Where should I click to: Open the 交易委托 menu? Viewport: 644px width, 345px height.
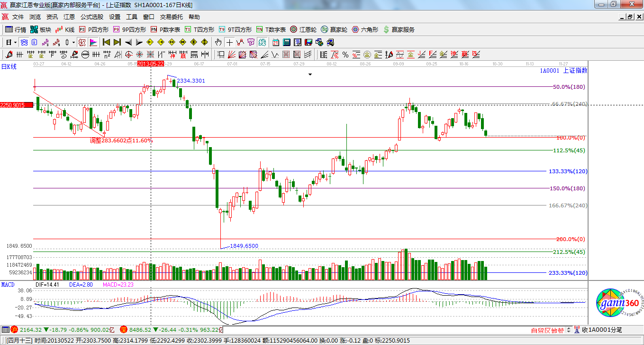coord(171,17)
